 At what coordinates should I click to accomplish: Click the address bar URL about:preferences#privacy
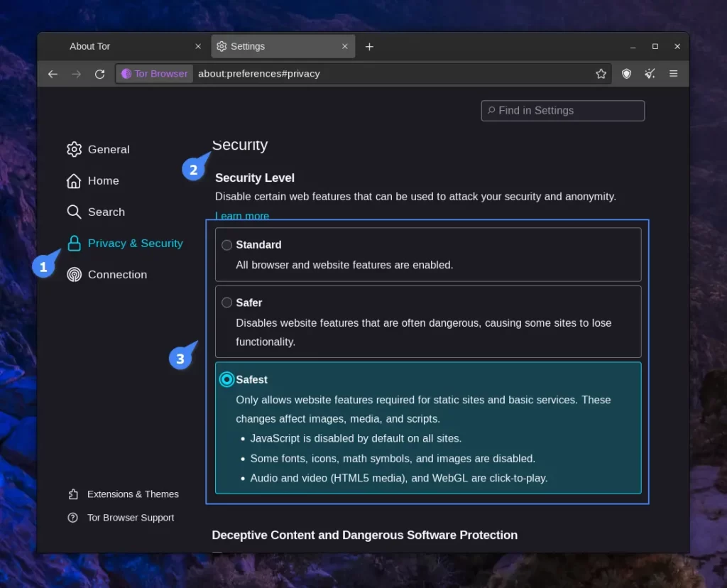point(258,74)
